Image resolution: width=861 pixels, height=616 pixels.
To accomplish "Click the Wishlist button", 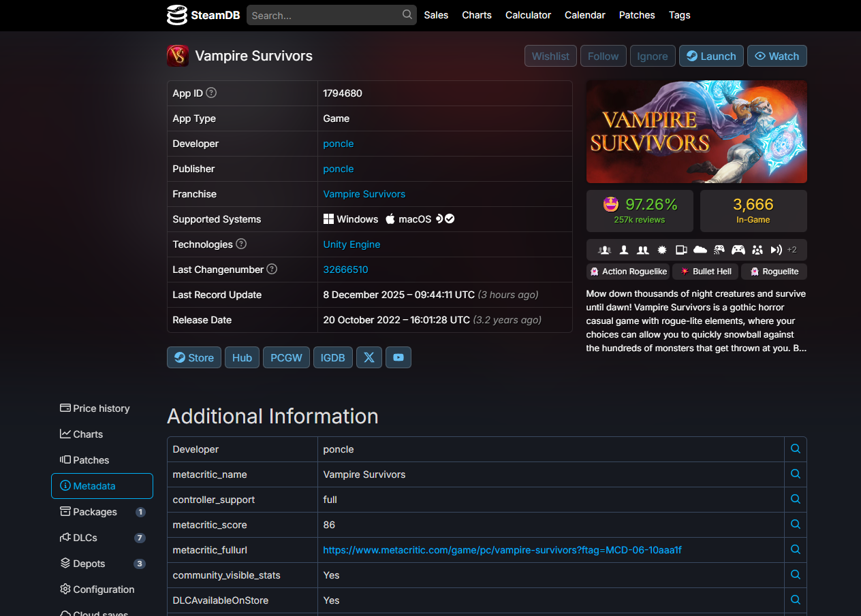I will (550, 56).
